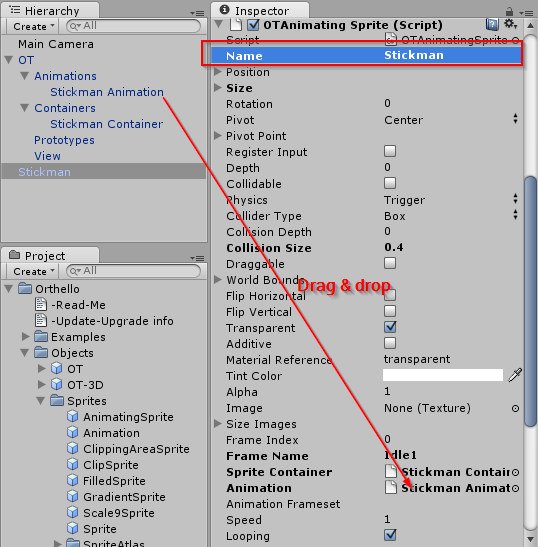Open the component settings gear menu
Image resolution: width=538 pixels, height=547 pixels.
(x=510, y=24)
